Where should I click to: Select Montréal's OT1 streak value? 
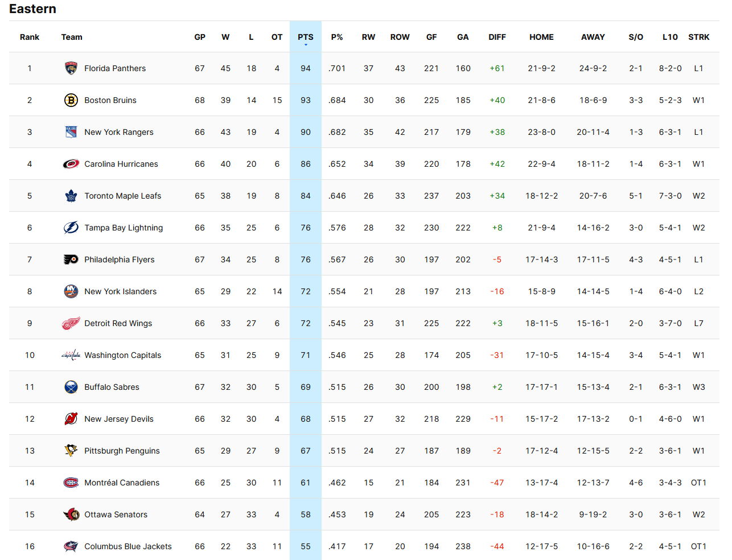[x=699, y=483]
